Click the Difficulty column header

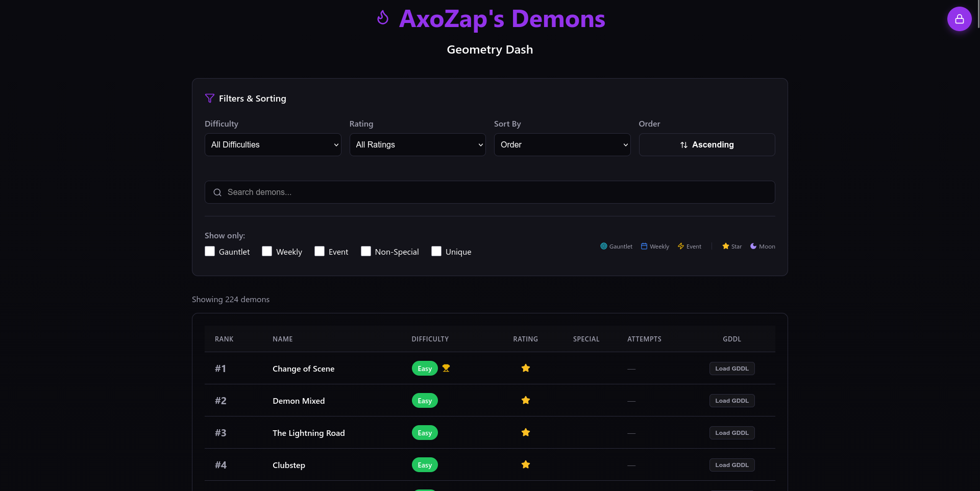[x=430, y=339]
